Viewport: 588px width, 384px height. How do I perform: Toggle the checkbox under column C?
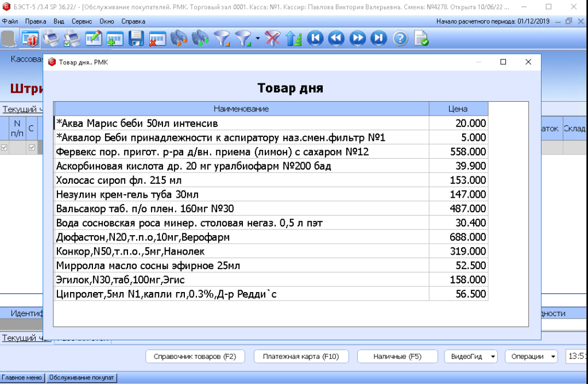[x=32, y=148]
